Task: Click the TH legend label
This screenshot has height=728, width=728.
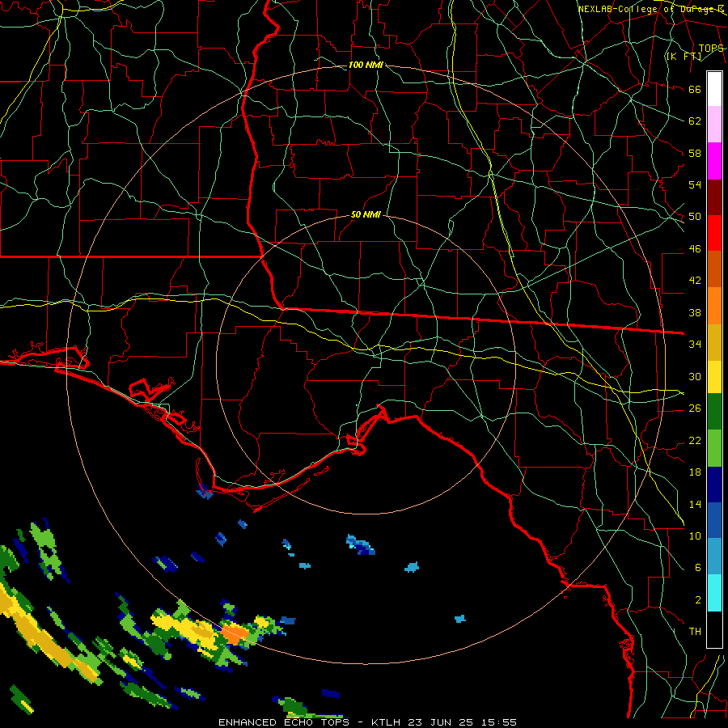Action: click(x=695, y=632)
